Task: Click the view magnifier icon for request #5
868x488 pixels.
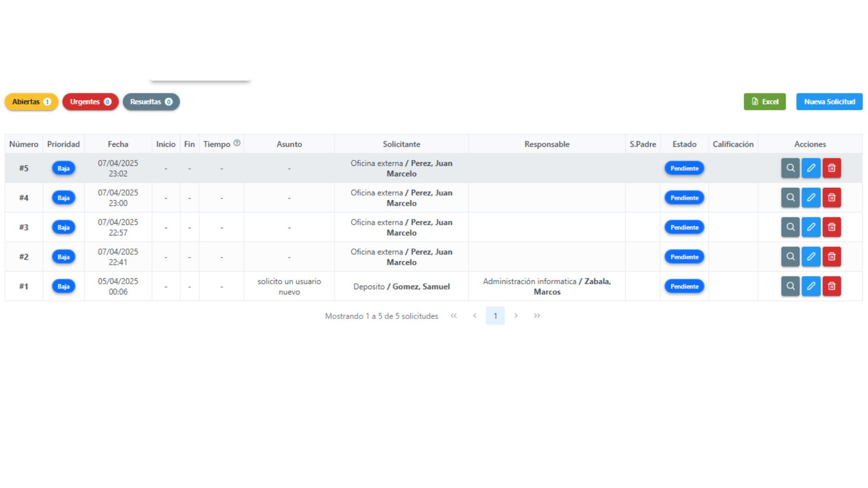Action: pyautogui.click(x=790, y=168)
